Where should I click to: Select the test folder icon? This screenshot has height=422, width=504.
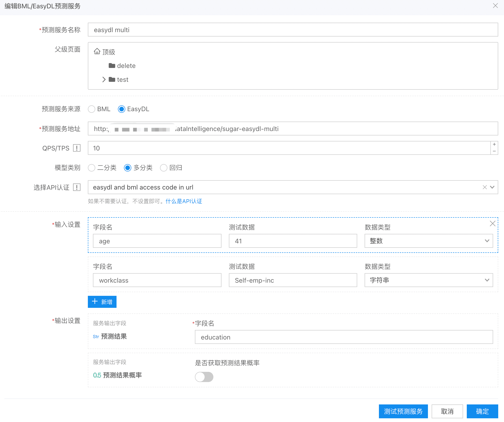(x=112, y=80)
